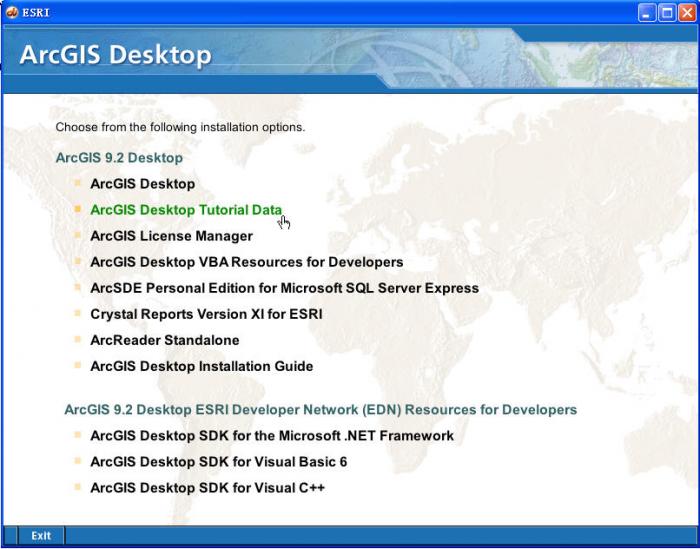Screen dimensions: 700x549
Task: Choose ArcSDE Personal Edition for SQL Server Express
Action: [284, 288]
